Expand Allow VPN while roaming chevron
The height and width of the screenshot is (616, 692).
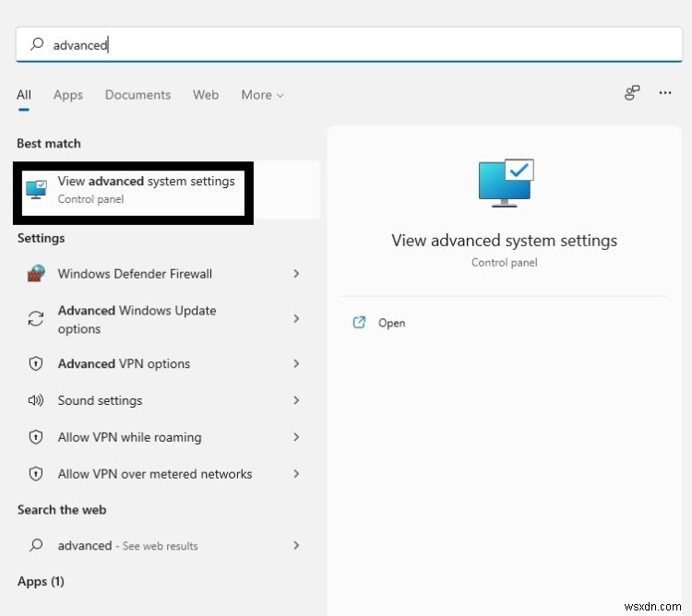pyautogui.click(x=296, y=437)
